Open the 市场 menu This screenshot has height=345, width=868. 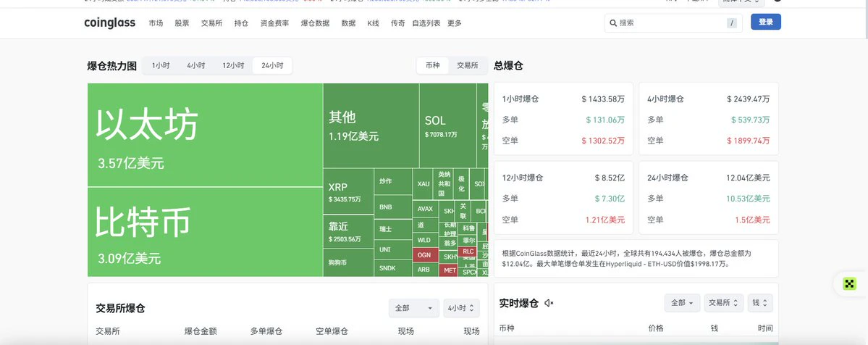(x=156, y=23)
